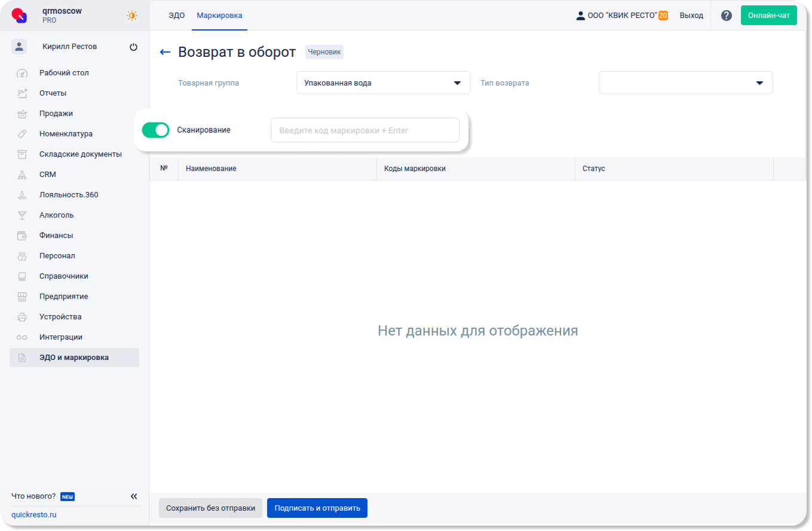Click the user profile avatar icon
The width and height of the screenshot is (812, 531).
tap(19, 47)
